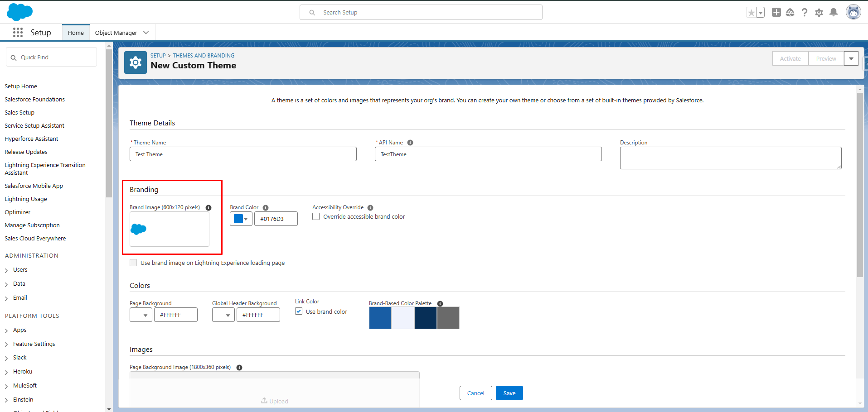868x412 pixels.
Task: Switch to the Home tab
Action: tap(76, 33)
